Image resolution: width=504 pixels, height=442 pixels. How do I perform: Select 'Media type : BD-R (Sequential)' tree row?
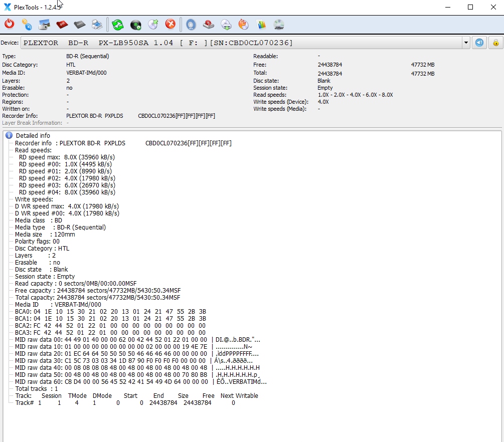pyautogui.click(x=60, y=228)
